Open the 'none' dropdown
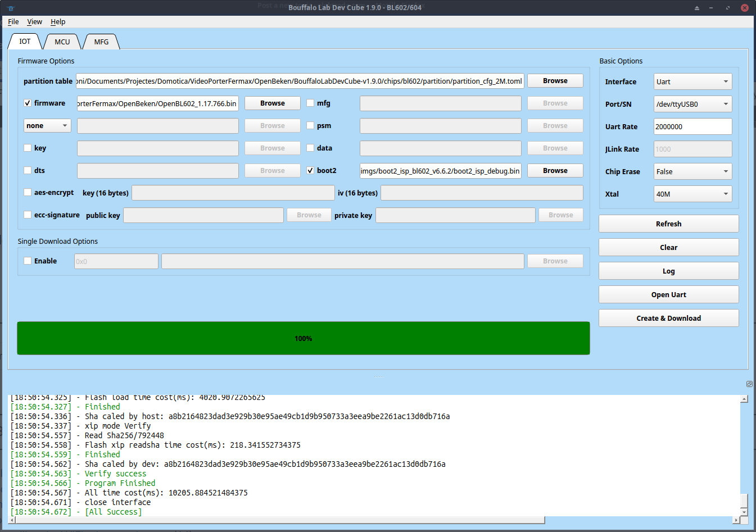Screen dimensions: 756x532 [x=47, y=125]
